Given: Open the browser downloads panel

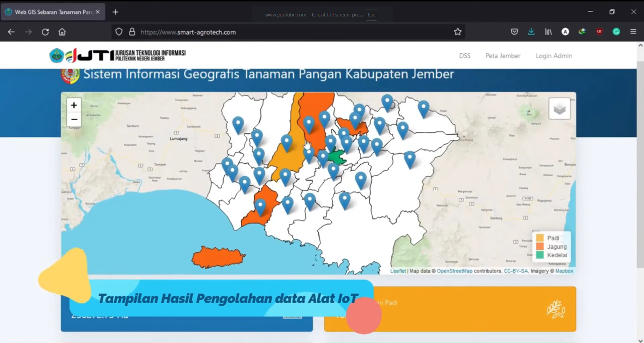Looking at the screenshot, I should pos(531,32).
